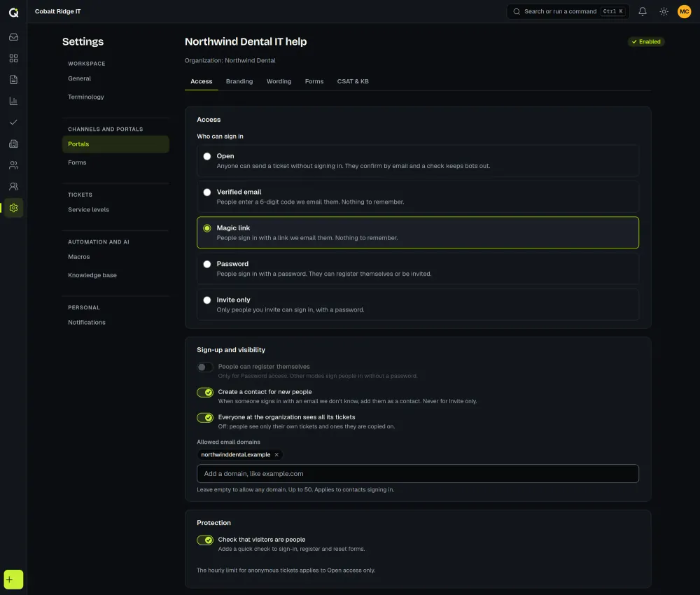Open the organizations building icon
700x595 pixels.
pyautogui.click(x=13, y=143)
